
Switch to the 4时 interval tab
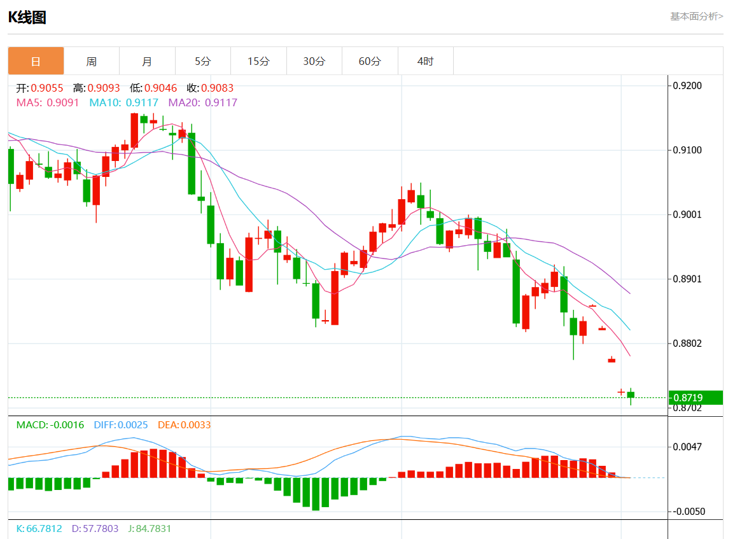(425, 61)
